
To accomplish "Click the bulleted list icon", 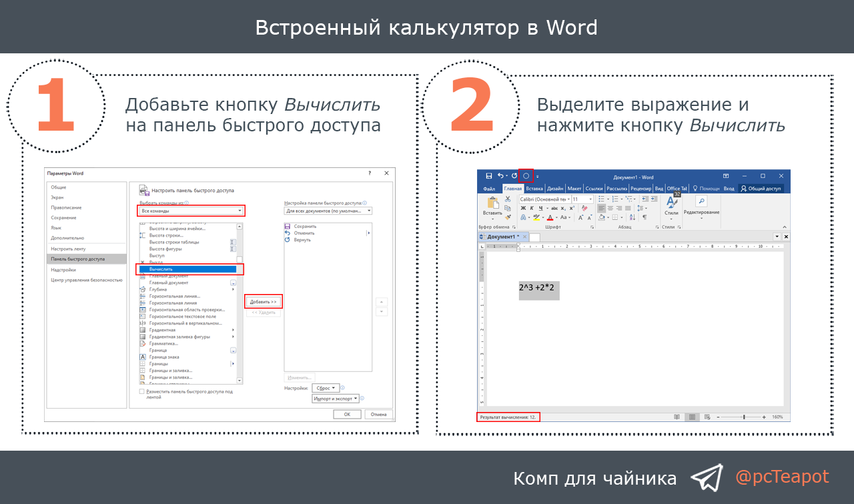I will 601,199.
